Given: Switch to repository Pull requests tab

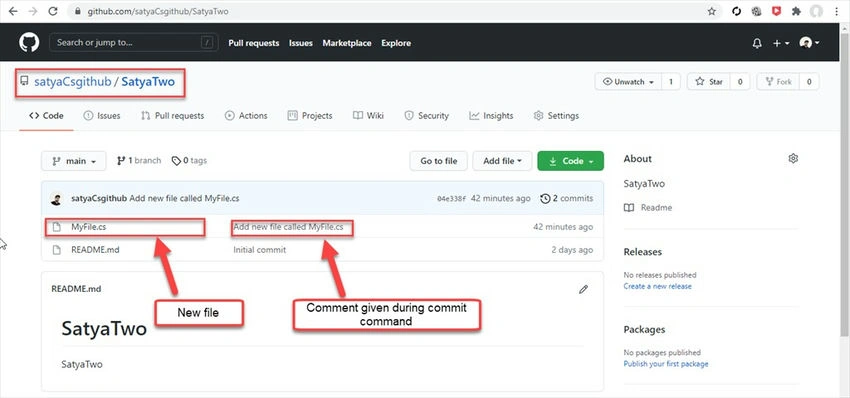Looking at the screenshot, I should (172, 115).
